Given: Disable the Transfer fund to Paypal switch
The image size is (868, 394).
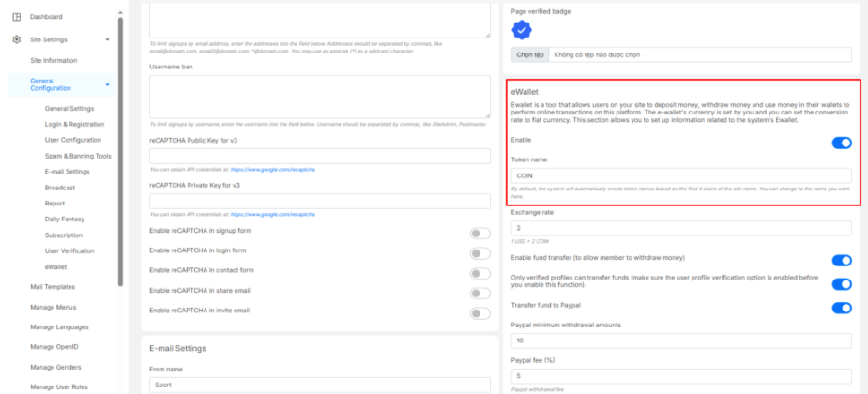Looking at the screenshot, I should tap(842, 308).
